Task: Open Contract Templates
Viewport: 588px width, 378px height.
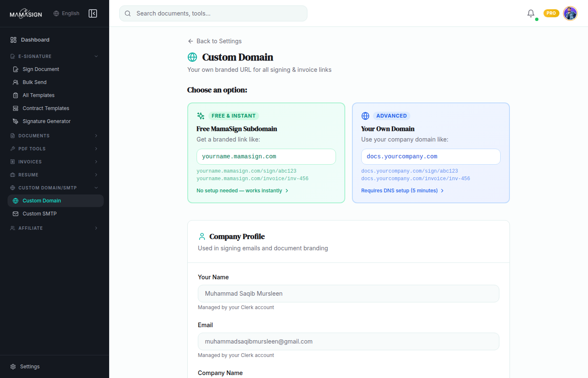Action: click(55, 108)
